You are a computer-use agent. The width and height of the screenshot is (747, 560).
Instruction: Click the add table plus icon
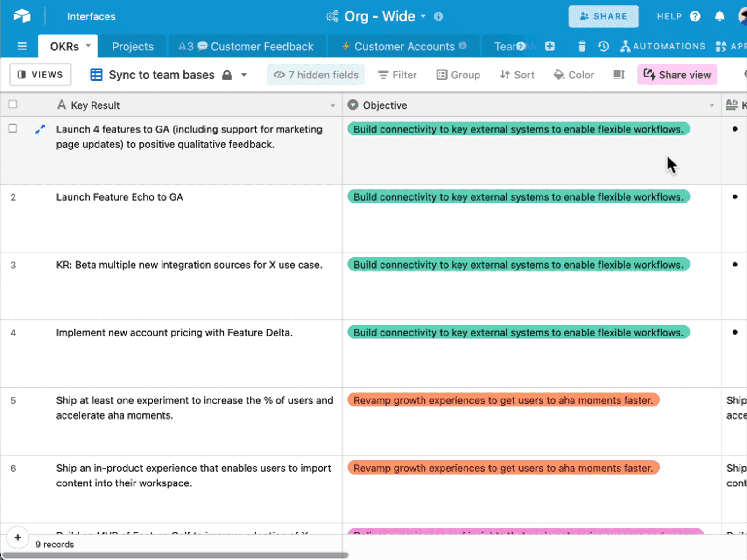click(550, 46)
